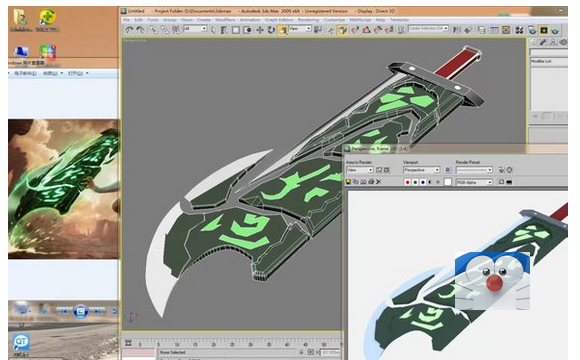Image resolution: width=580 pixels, height=360 pixels.
Task: Click the white color swatch in render window
Action: point(448,182)
